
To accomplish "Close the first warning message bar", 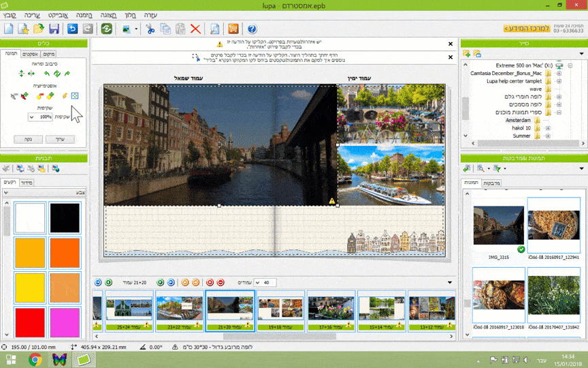I will click(450, 44).
